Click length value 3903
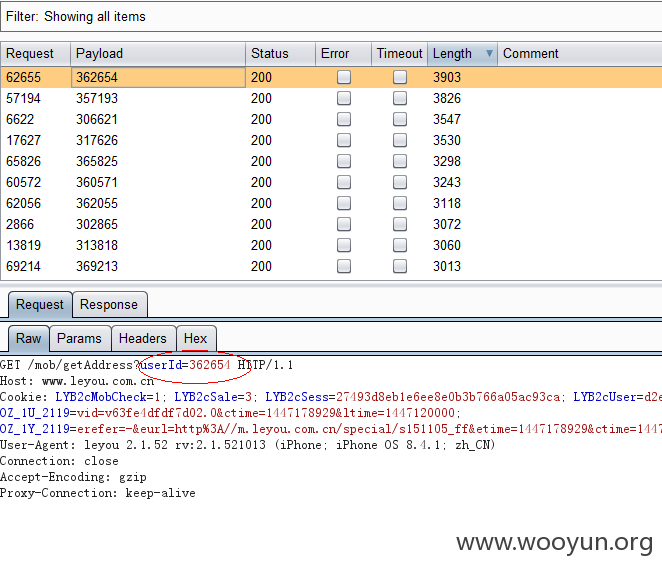 pyautogui.click(x=447, y=77)
